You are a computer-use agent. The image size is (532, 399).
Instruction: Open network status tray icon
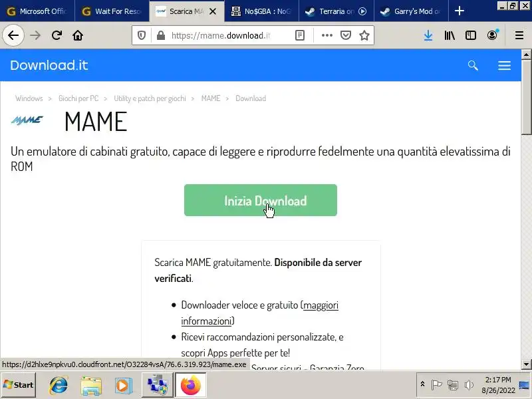pos(453,384)
